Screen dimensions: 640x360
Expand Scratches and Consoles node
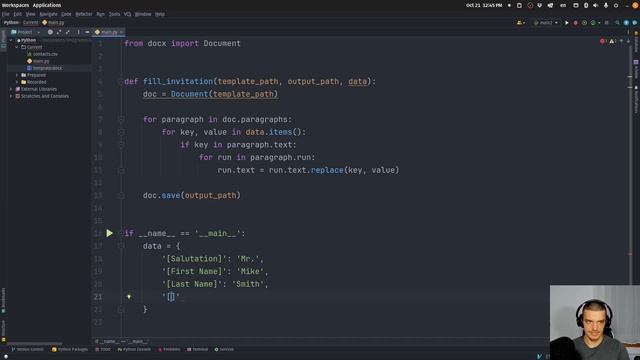point(11,96)
